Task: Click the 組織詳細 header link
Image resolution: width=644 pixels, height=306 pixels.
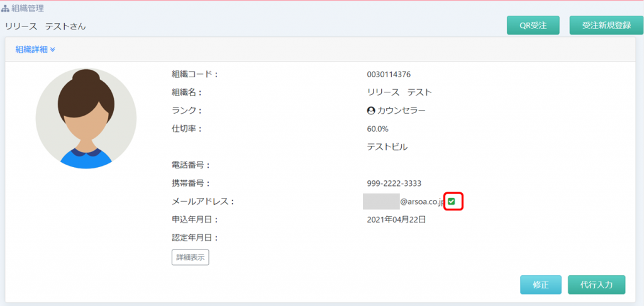Action: 31,50
